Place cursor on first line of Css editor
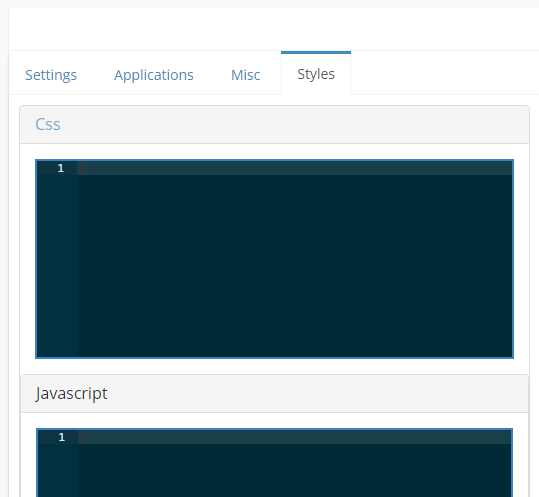 point(295,168)
